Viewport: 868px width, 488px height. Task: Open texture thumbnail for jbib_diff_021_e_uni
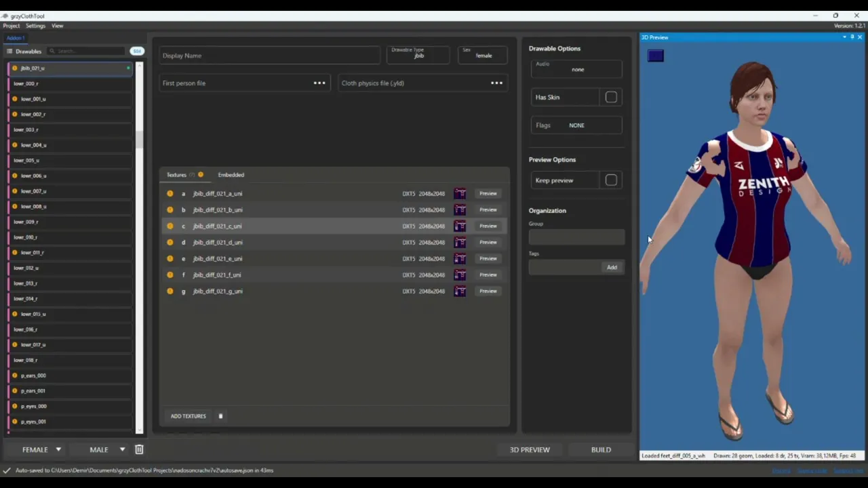point(460,259)
